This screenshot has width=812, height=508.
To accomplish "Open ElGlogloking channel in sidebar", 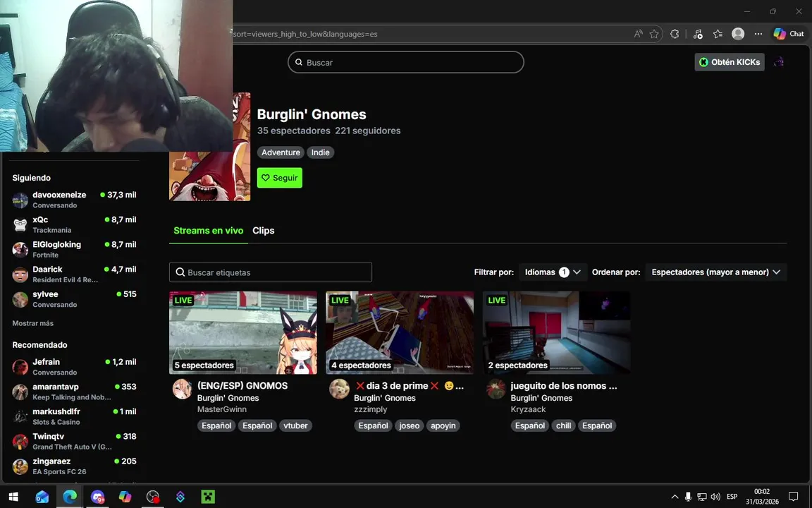I will [75, 249].
